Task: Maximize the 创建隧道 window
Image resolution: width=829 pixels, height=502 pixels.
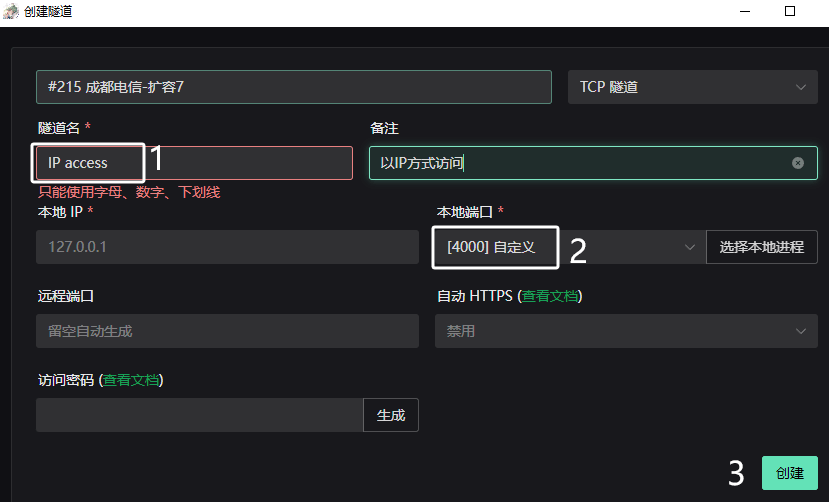Action: pos(790,11)
